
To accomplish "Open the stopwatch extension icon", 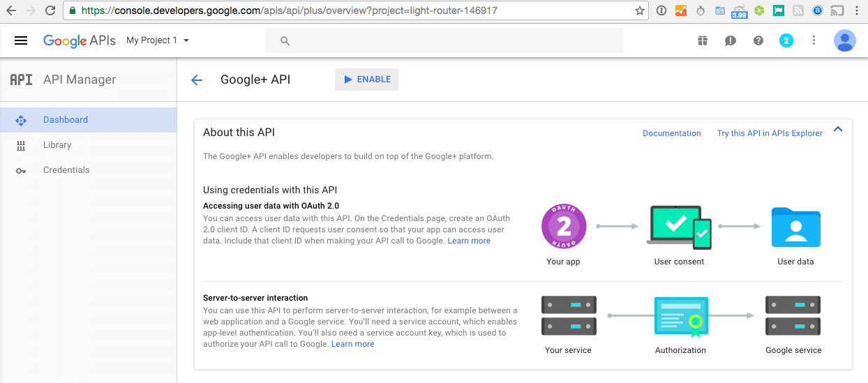I will (701, 10).
